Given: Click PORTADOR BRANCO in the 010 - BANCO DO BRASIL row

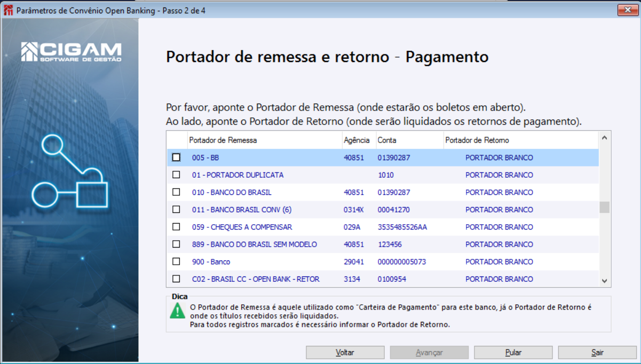Looking at the screenshot, I should (x=499, y=193).
